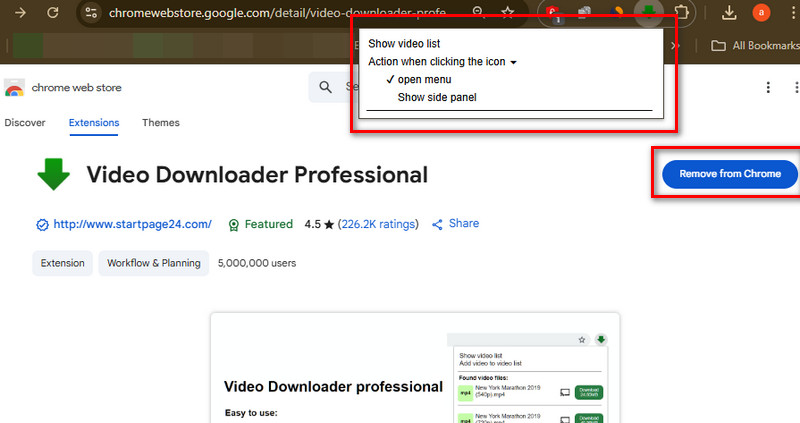800x423 pixels.
Task: Reload the current page
Action: pyautogui.click(x=53, y=12)
